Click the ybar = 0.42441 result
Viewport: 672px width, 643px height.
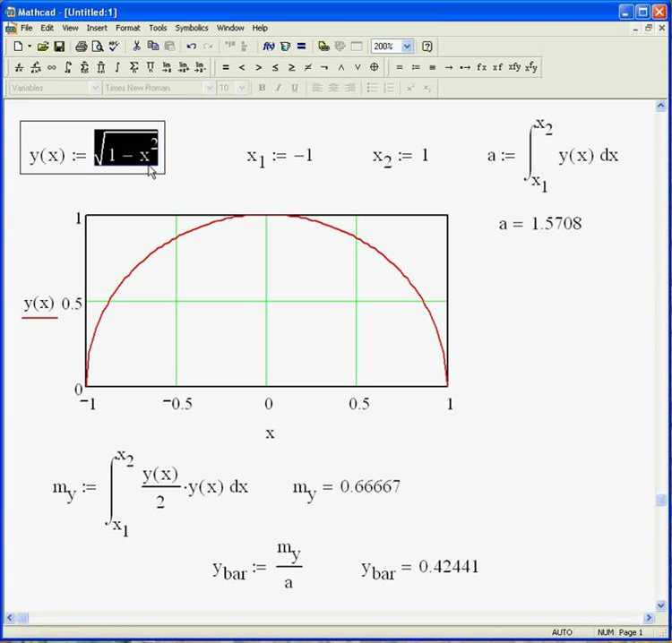pyautogui.click(x=420, y=569)
